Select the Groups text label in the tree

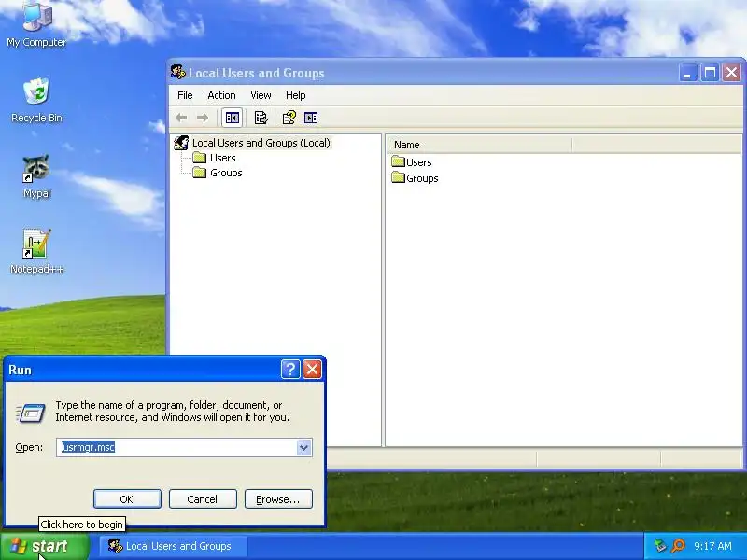(x=226, y=173)
